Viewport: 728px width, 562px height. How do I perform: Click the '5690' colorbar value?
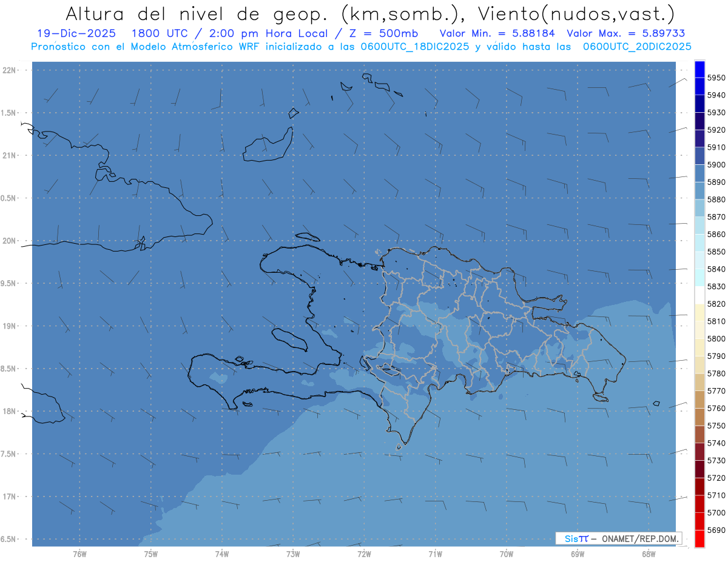716,530
